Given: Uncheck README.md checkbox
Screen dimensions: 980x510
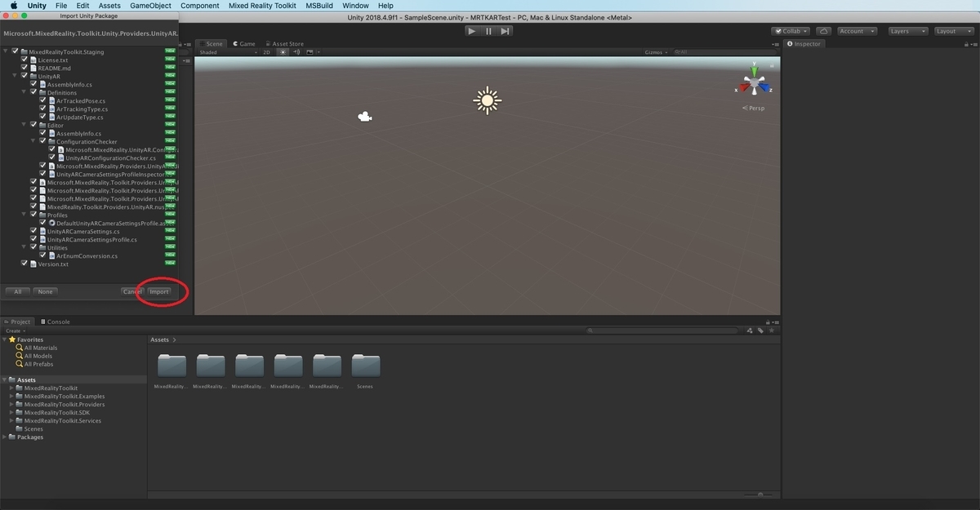Looking at the screenshot, I should [x=24, y=68].
